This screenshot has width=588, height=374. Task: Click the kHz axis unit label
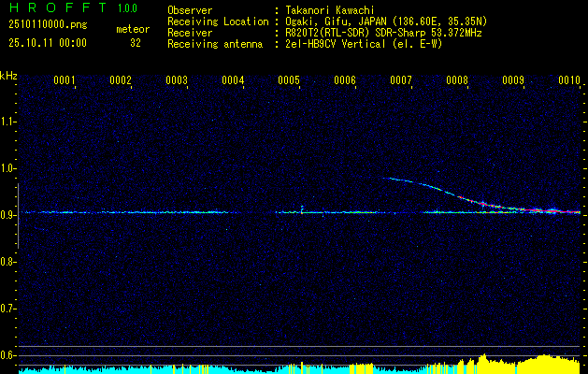[8, 76]
